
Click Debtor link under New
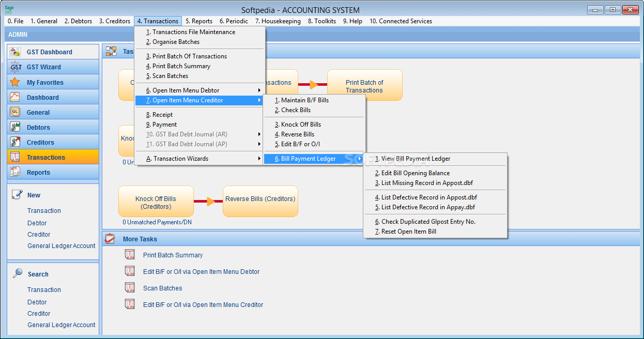pos(37,223)
